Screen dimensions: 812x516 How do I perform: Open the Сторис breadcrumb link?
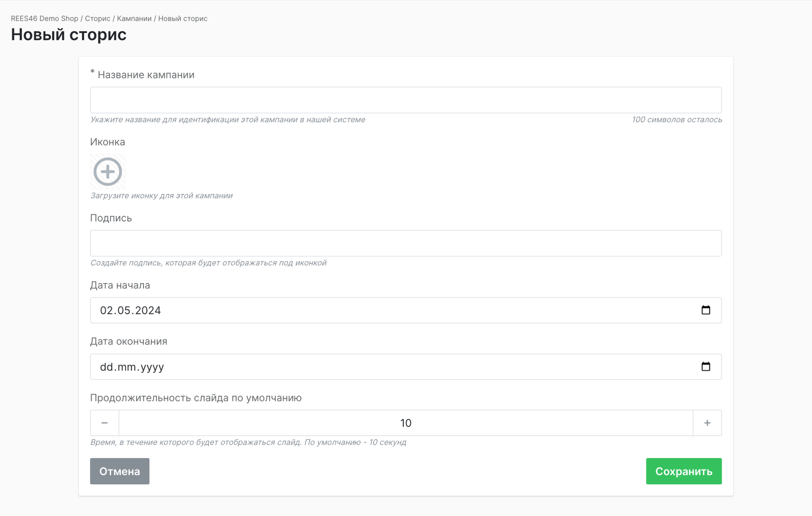click(97, 18)
